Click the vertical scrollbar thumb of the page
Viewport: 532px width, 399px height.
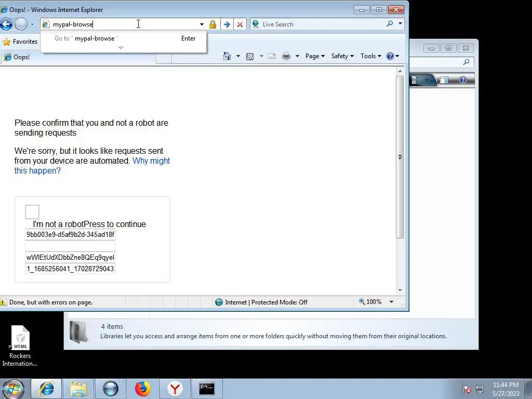click(x=400, y=157)
